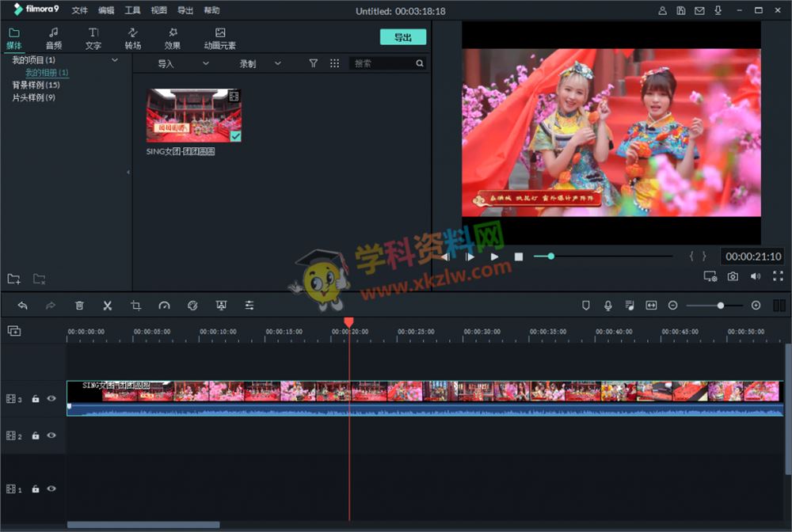The height and width of the screenshot is (532, 792).
Task: Select the SING女团 video thumbnail
Action: (194, 116)
